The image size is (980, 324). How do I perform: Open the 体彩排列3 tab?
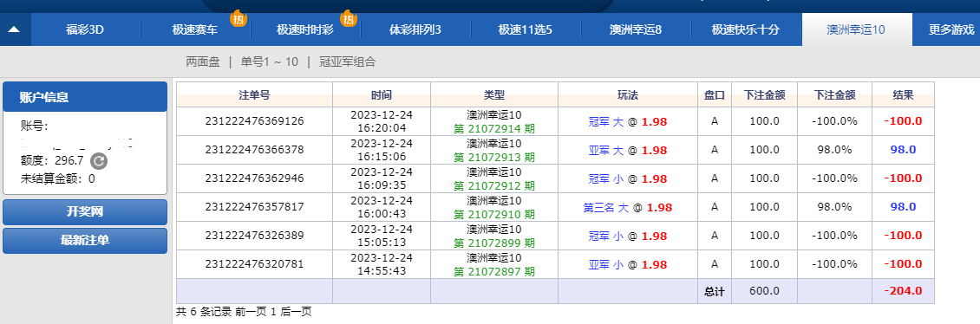point(415,29)
